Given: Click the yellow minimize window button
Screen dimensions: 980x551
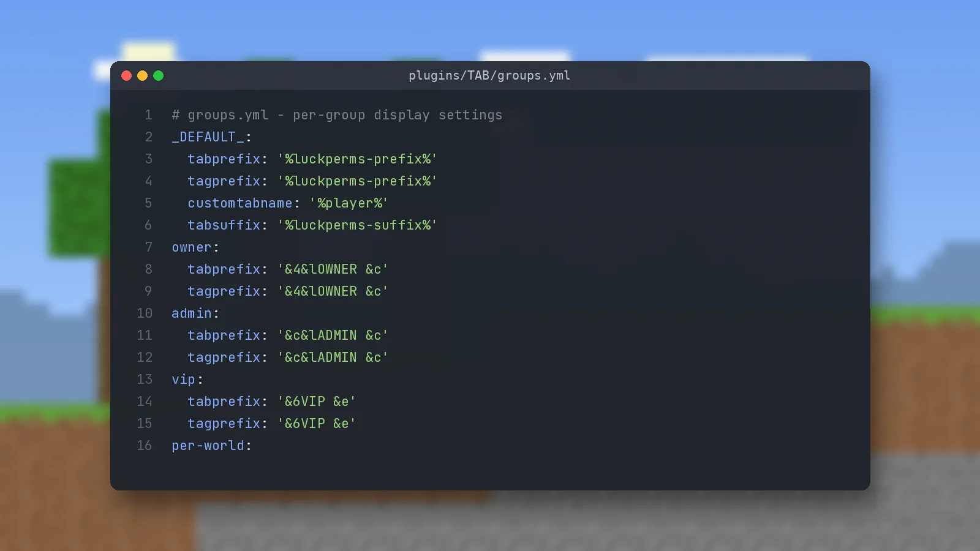Looking at the screenshot, I should tap(143, 76).
